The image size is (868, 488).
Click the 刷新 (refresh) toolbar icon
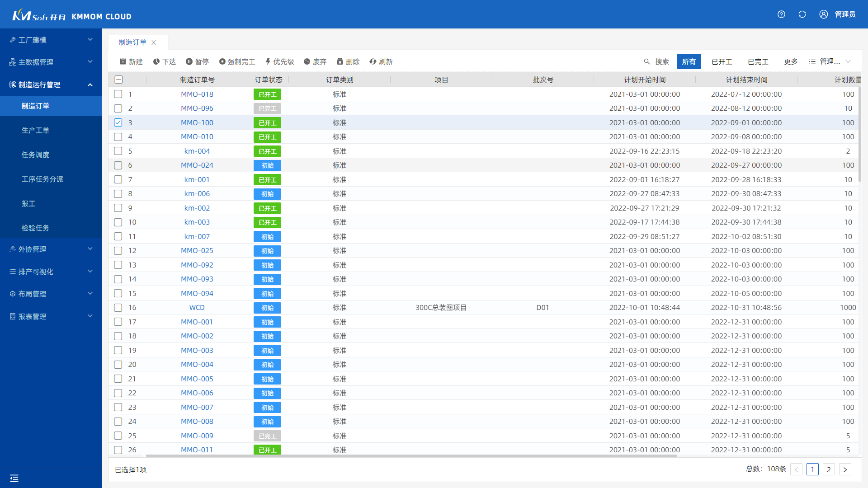373,61
